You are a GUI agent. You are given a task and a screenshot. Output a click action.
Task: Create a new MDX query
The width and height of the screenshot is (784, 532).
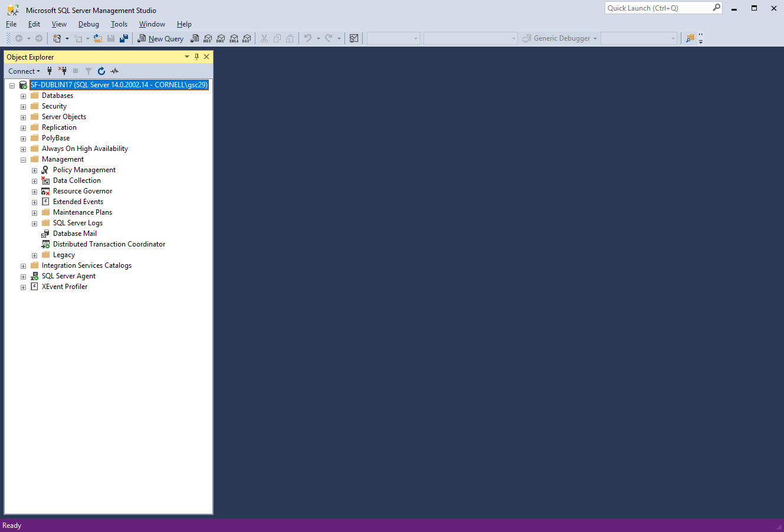[x=208, y=38]
